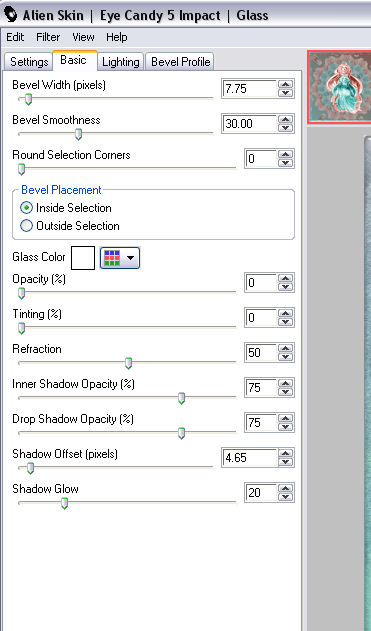This screenshot has height=631, width=371.
Task: Increase Round Selection Corners value
Action: tap(286, 155)
